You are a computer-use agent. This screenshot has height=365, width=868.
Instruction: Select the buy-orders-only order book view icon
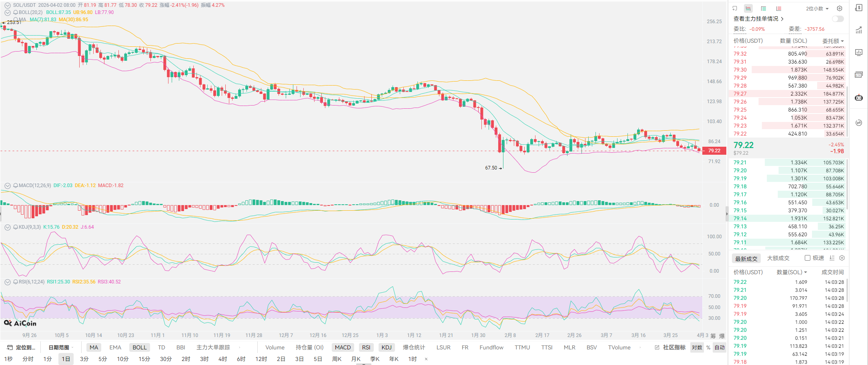[x=763, y=8]
